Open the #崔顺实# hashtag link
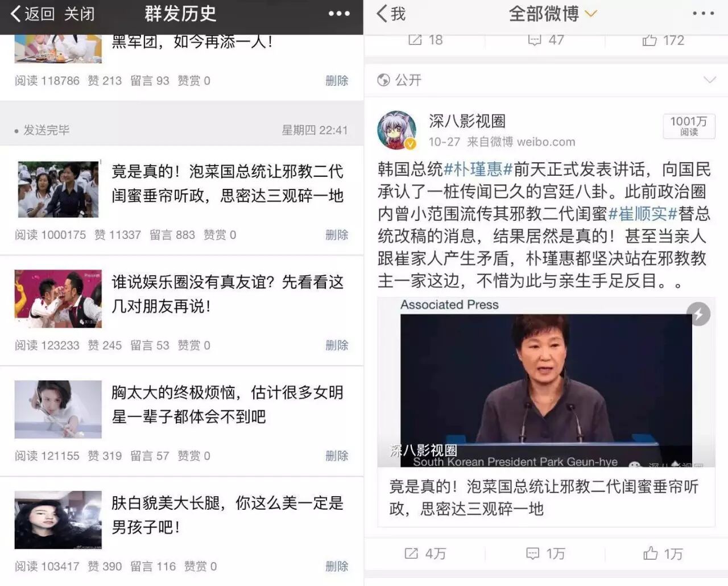The width and height of the screenshot is (728, 586). (643, 214)
